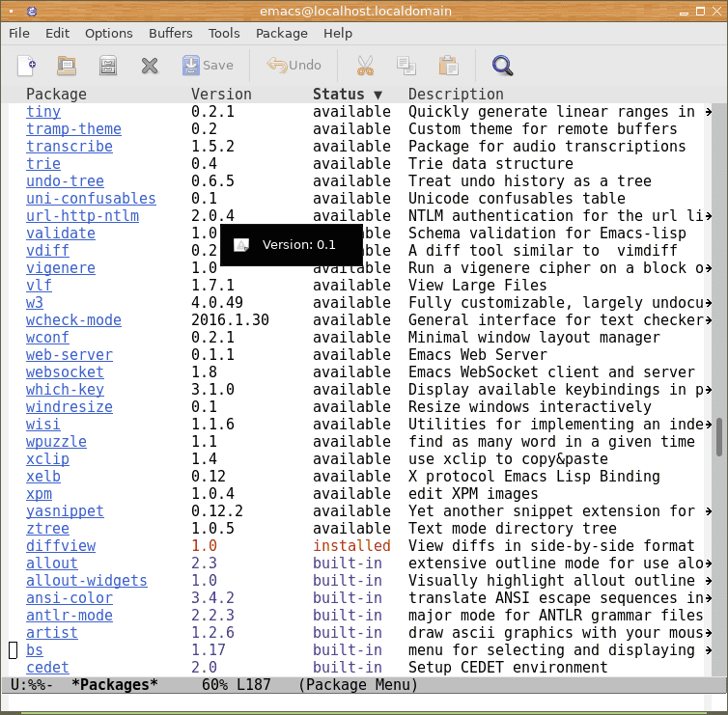Open the Package menu

(281, 33)
